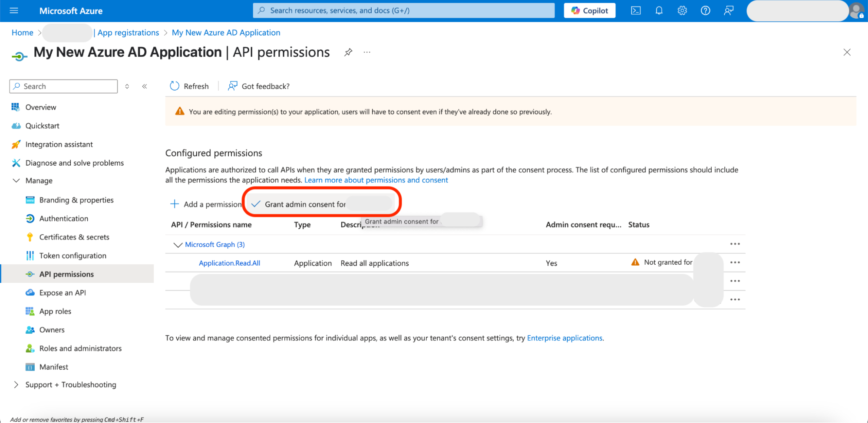Open the Manifest page
This screenshot has height=423, width=868.
(x=53, y=367)
